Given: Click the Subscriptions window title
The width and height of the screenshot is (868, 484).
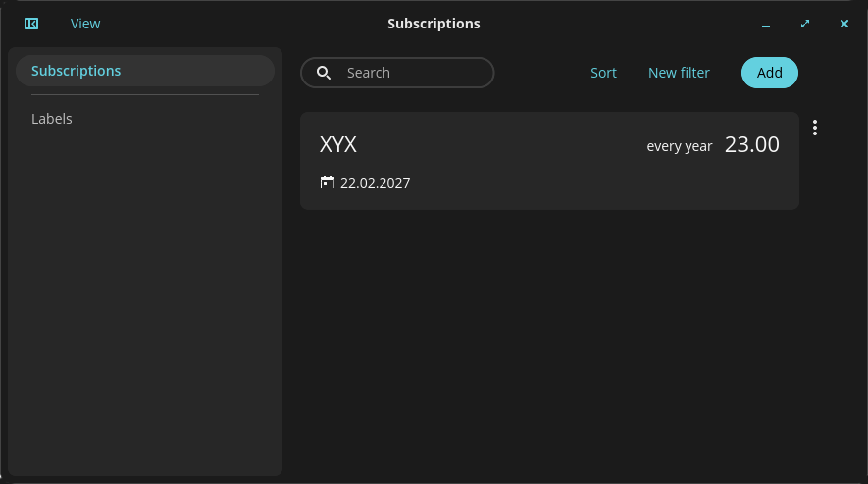Looking at the screenshot, I should coord(434,24).
